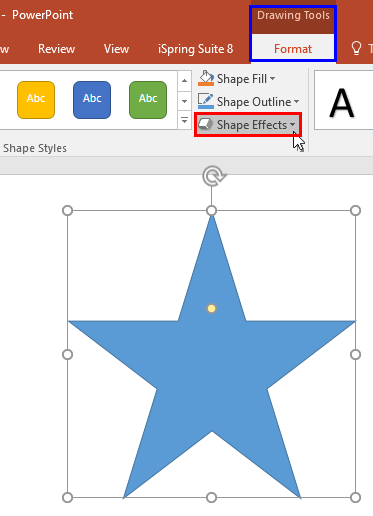Open the iSpring Suite 8 tab
The width and height of the screenshot is (373, 516).
195,49
